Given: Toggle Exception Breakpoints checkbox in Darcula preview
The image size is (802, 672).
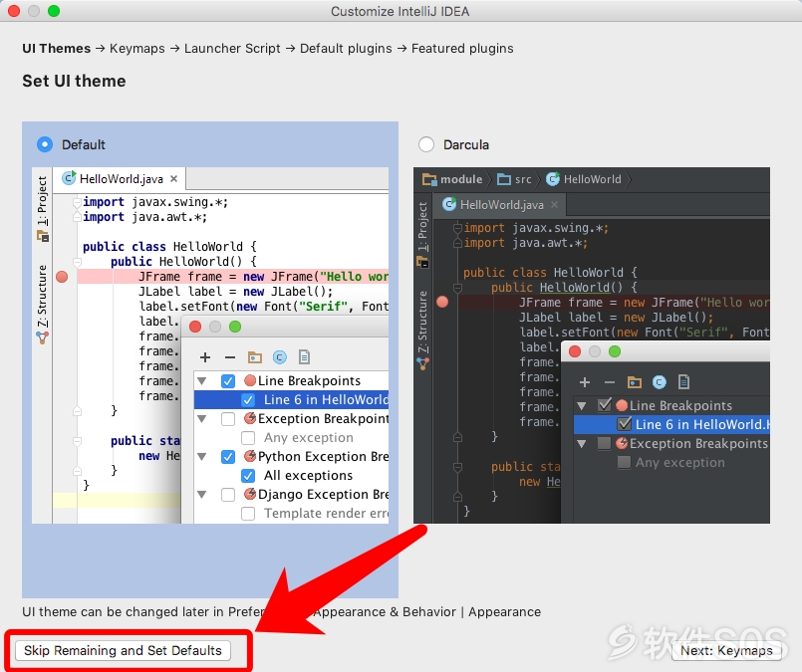Looking at the screenshot, I should coord(605,443).
